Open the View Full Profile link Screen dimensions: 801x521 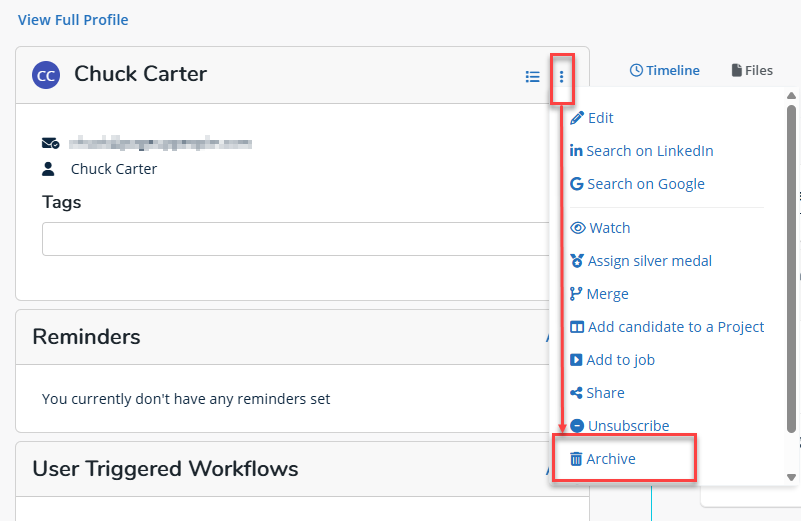(73, 20)
